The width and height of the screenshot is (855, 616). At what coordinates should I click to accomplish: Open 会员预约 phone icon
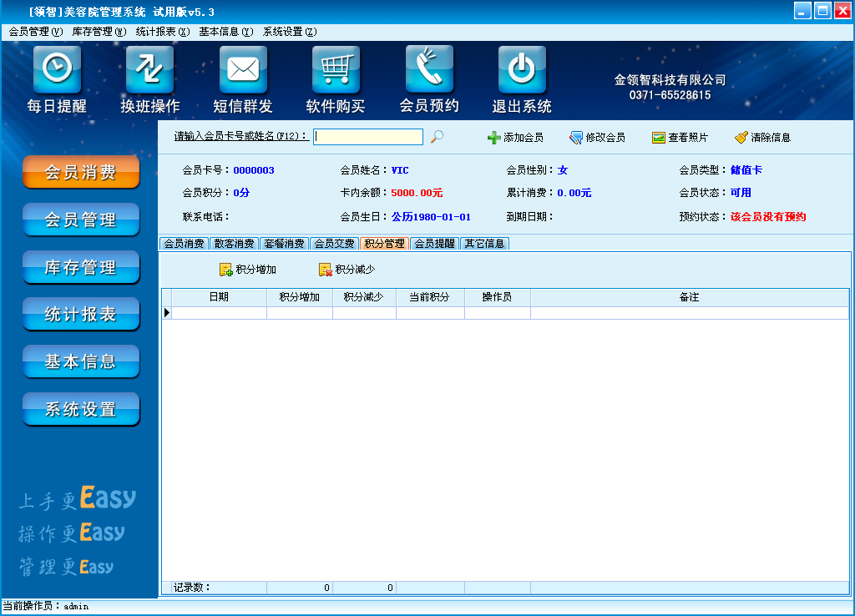429,70
